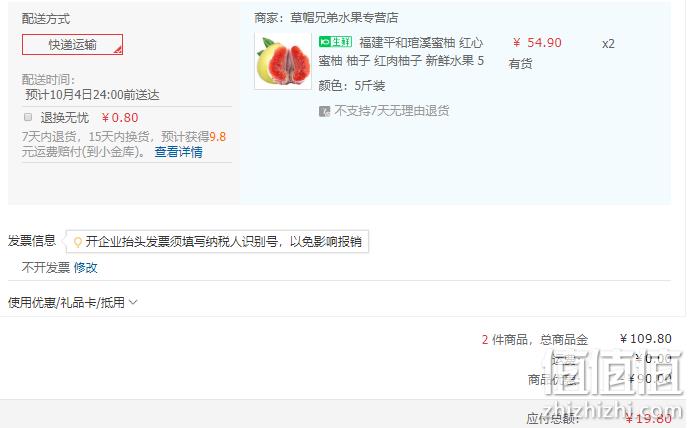Click the red corner checkmark on 快递运输
The width and height of the screenshot is (692, 428).
(117, 50)
